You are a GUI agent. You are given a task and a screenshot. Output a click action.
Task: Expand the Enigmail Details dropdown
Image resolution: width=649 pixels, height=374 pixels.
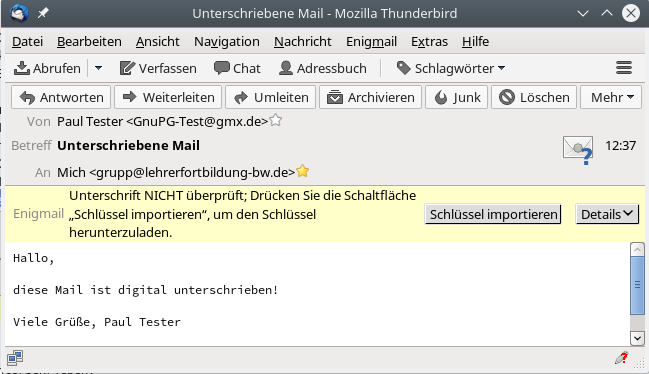[x=607, y=214]
